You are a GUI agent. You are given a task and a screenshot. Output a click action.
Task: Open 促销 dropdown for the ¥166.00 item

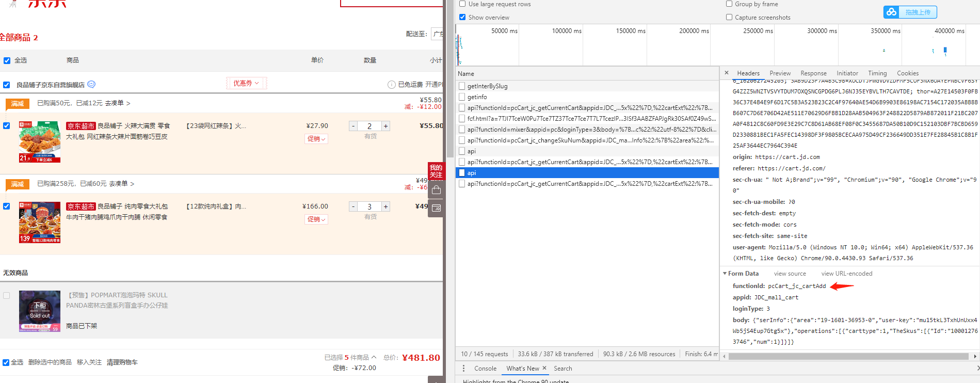tap(316, 219)
